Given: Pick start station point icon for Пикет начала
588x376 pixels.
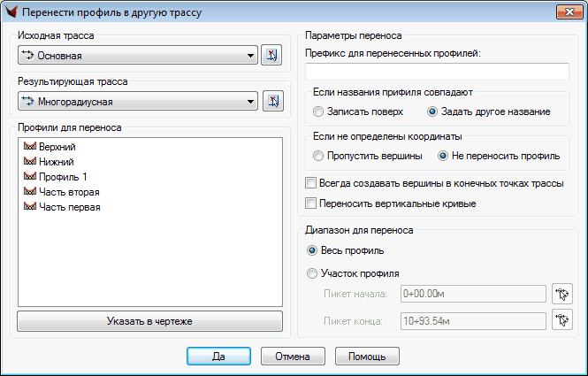Looking at the screenshot, I should coord(558,294).
